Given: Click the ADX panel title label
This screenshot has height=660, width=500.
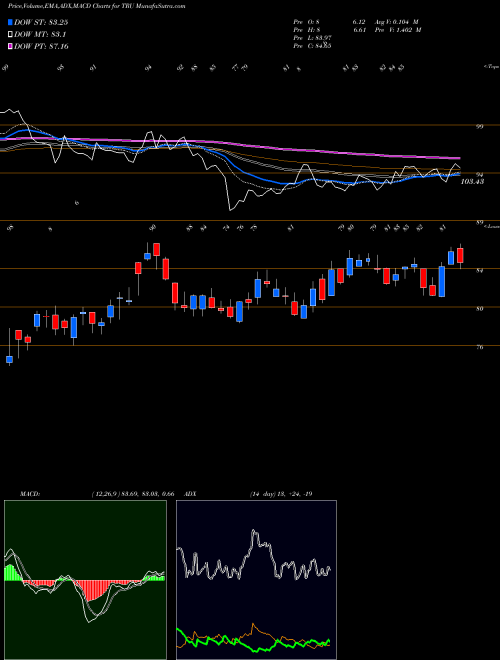Looking at the screenshot, I should (x=190, y=494).
